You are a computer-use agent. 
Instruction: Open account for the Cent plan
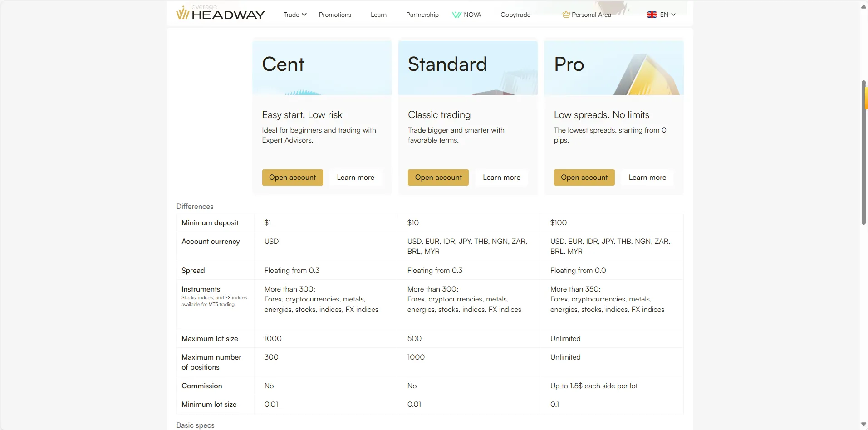point(292,178)
